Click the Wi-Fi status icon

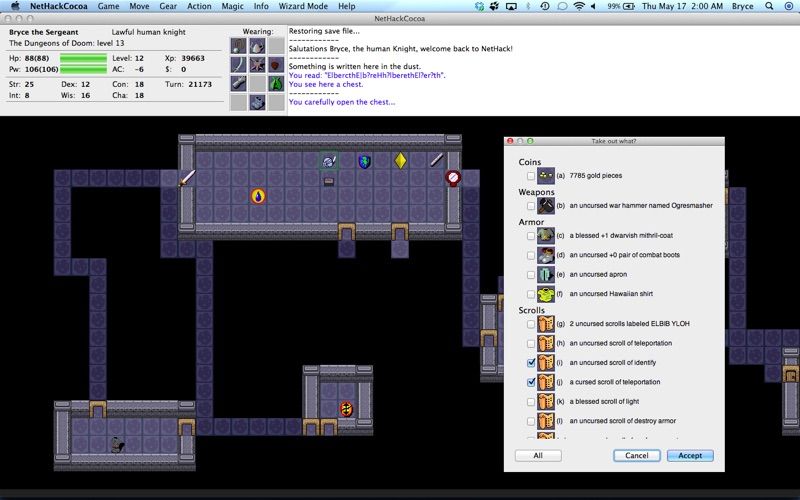[579, 6]
